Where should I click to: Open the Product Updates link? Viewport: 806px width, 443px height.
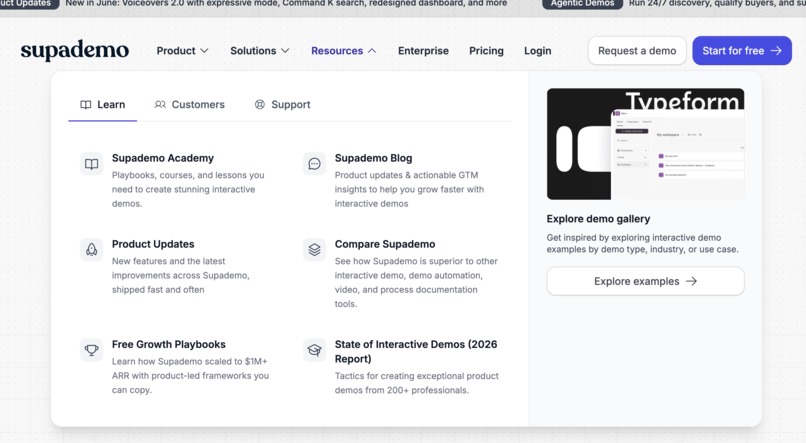point(153,244)
